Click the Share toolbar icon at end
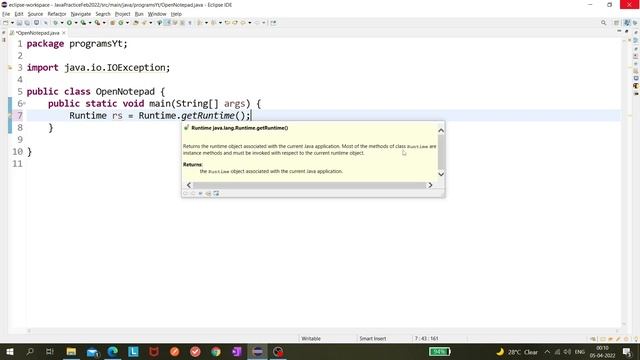The height and width of the screenshot is (360, 640). [x=273, y=23]
